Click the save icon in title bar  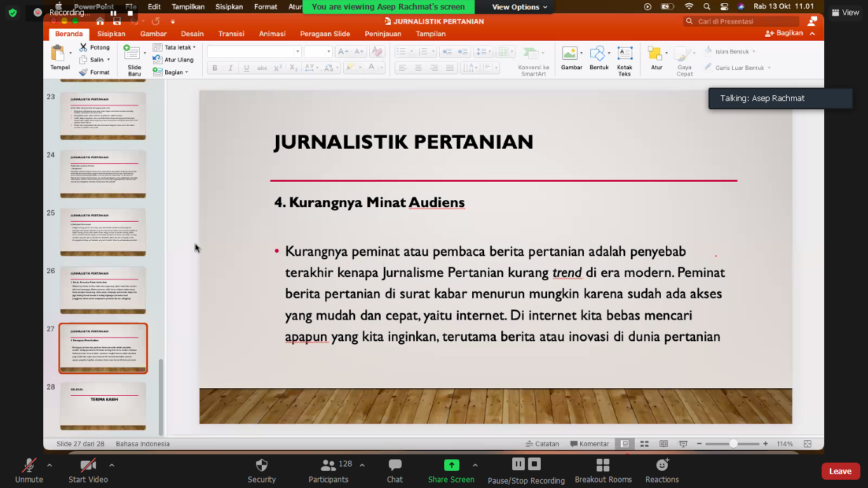117,21
